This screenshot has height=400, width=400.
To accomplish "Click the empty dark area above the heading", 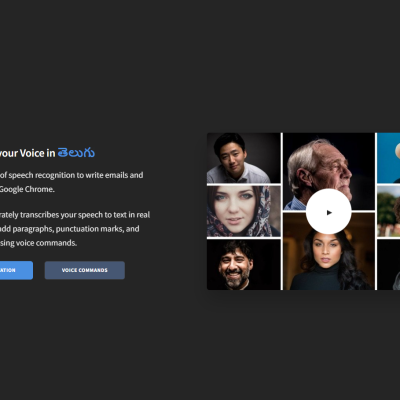I will pyautogui.click(x=100, y=67).
